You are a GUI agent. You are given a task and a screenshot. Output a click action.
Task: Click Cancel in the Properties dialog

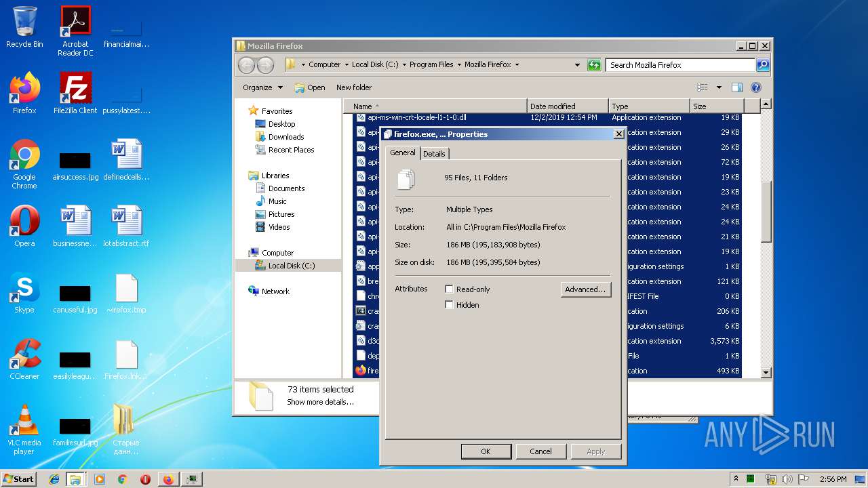click(540, 451)
